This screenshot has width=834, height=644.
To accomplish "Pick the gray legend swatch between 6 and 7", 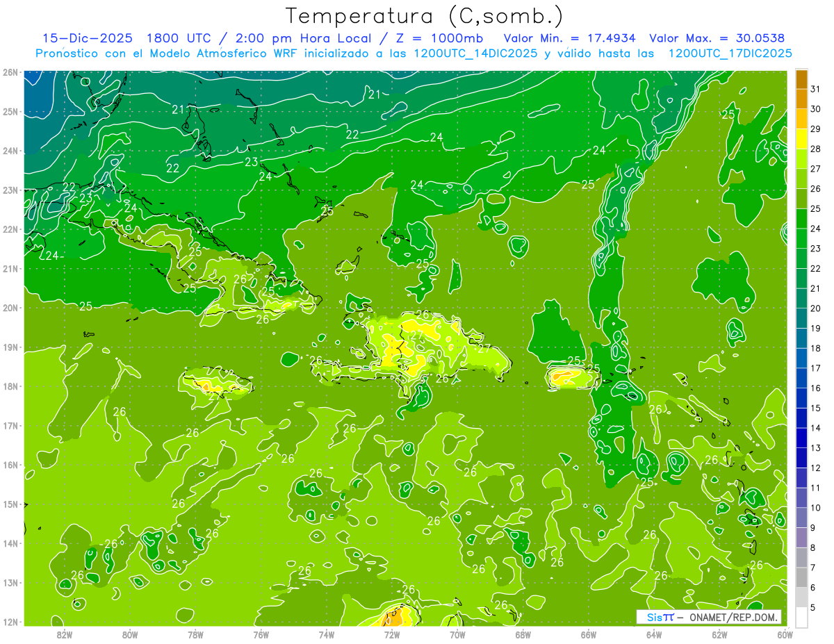I will point(802,577).
